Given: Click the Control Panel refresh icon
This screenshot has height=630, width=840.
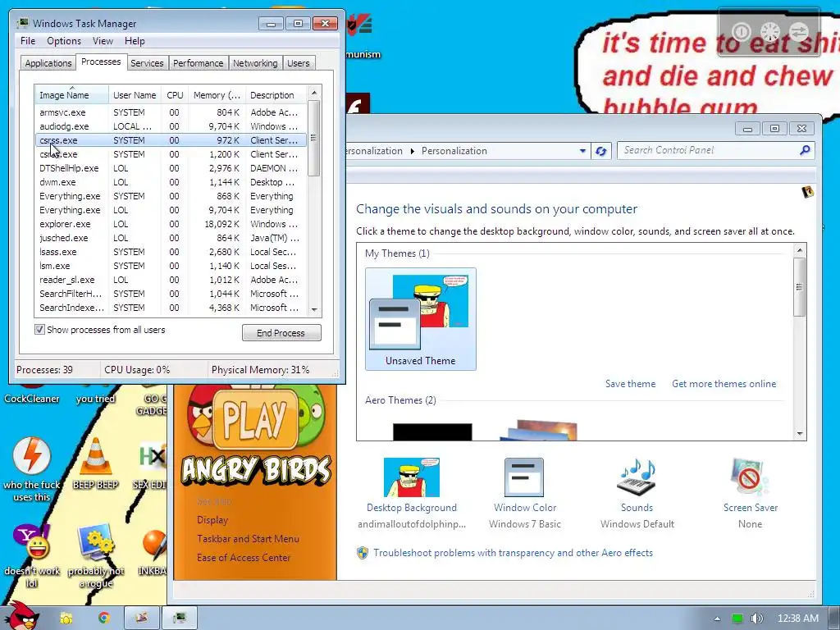Looking at the screenshot, I should click(600, 151).
